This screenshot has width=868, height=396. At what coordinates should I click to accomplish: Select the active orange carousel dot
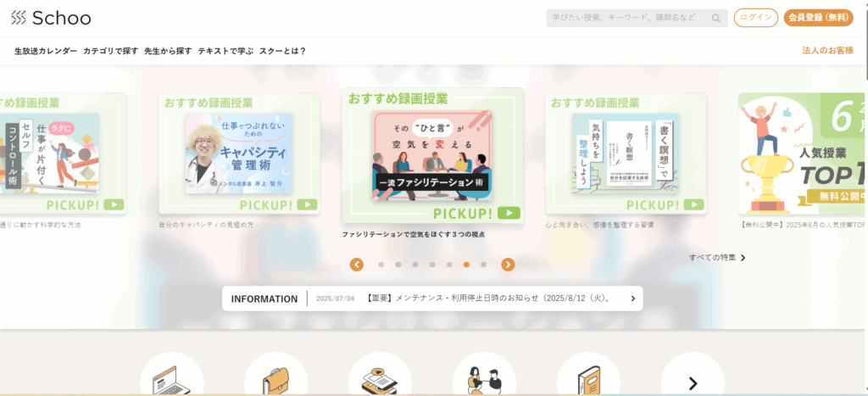466,265
